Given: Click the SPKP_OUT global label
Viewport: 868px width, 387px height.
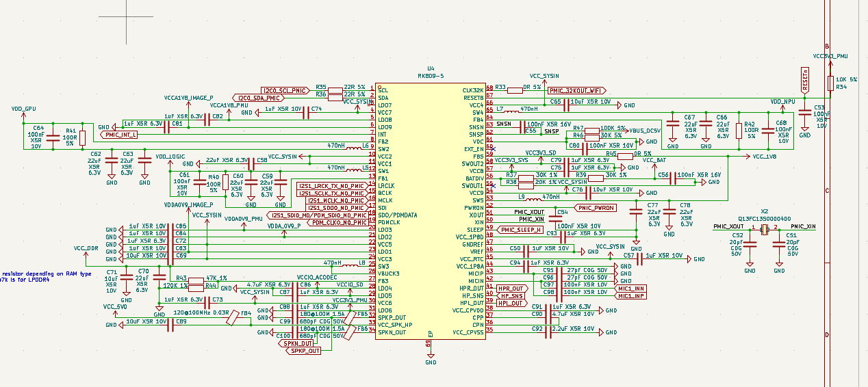Looking at the screenshot, I should 304,351.
